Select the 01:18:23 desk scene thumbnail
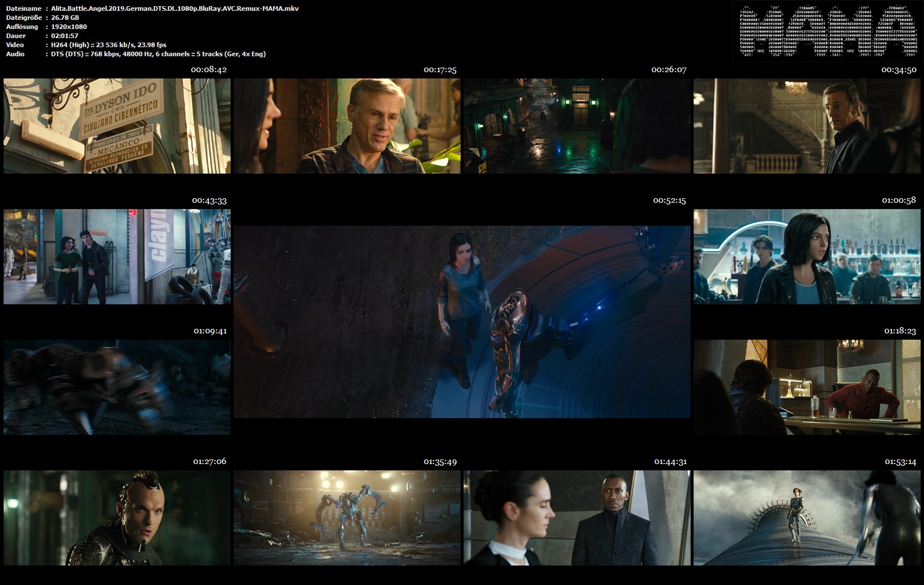Viewport: 924px width, 585px height. (807, 387)
